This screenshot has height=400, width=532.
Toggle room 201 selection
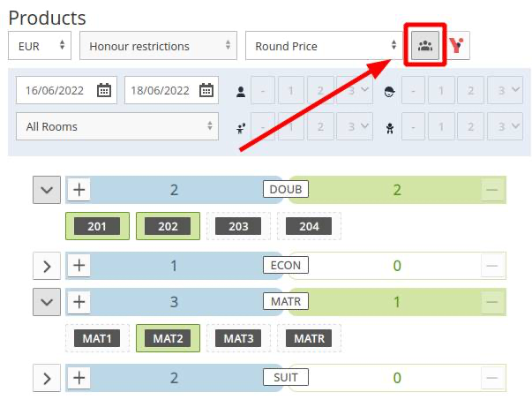pyautogui.click(x=97, y=226)
